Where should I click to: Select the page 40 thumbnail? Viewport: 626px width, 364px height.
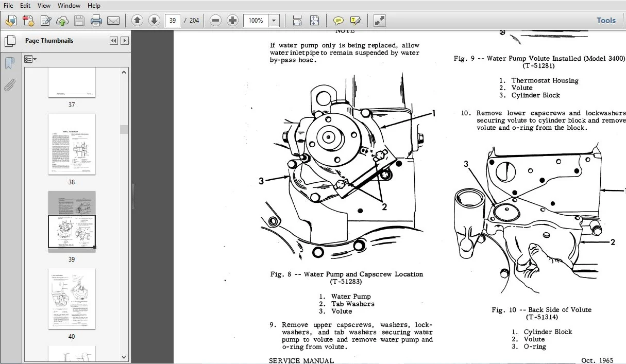coord(72,299)
